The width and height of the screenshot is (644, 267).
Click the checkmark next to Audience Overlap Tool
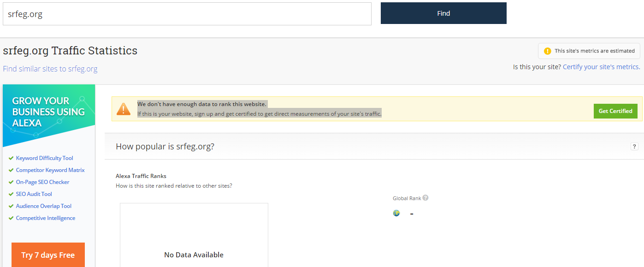(x=11, y=206)
